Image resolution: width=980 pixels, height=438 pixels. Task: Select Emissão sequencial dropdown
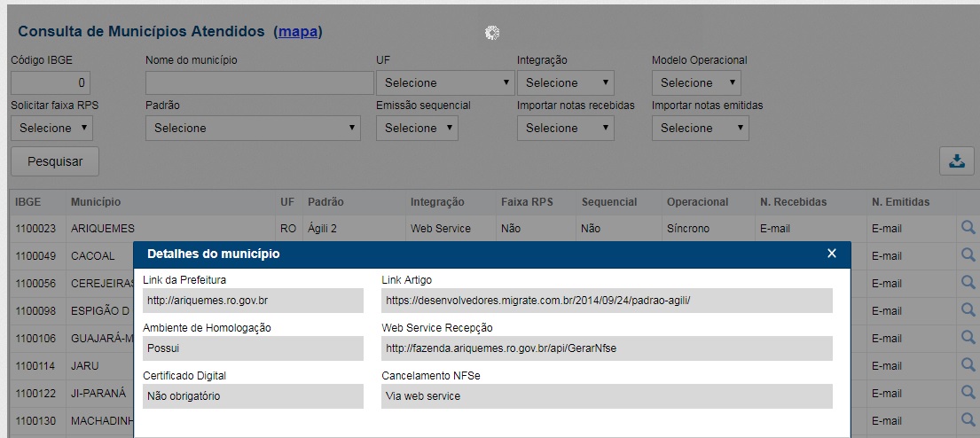[417, 129]
